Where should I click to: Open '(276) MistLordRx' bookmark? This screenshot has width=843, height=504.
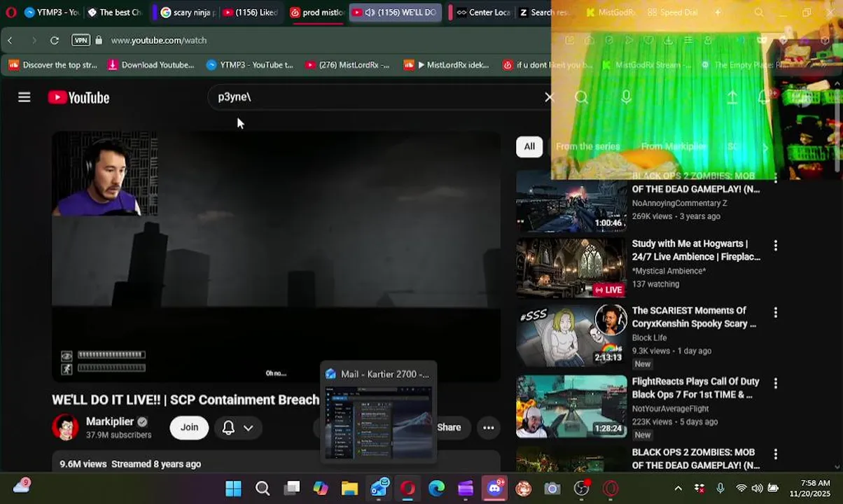(347, 65)
